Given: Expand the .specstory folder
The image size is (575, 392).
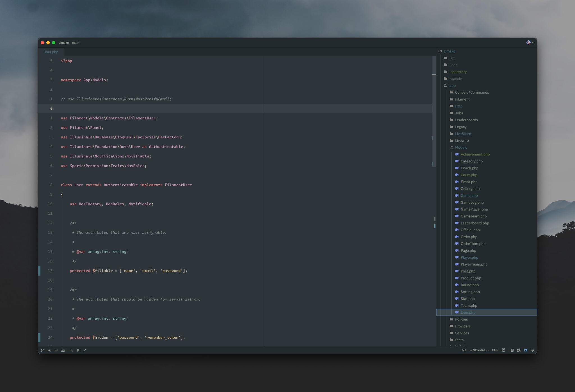Looking at the screenshot, I should pos(487,72).
